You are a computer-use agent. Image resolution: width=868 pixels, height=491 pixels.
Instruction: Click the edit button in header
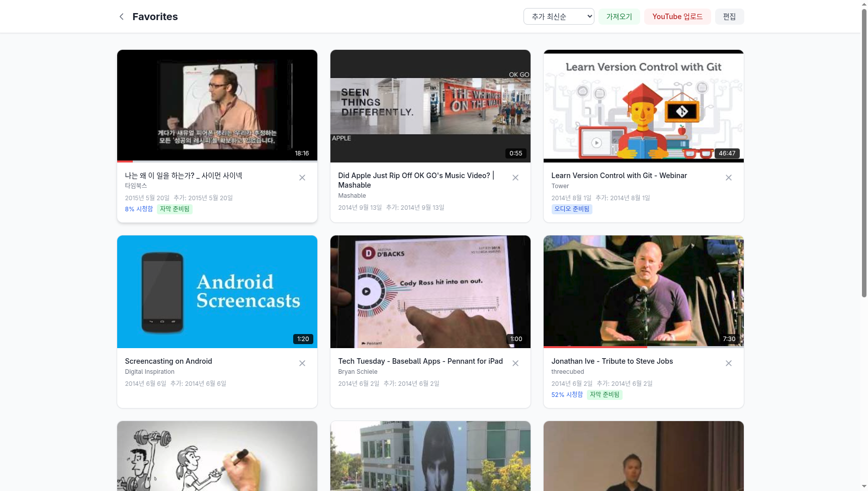pos(729,17)
